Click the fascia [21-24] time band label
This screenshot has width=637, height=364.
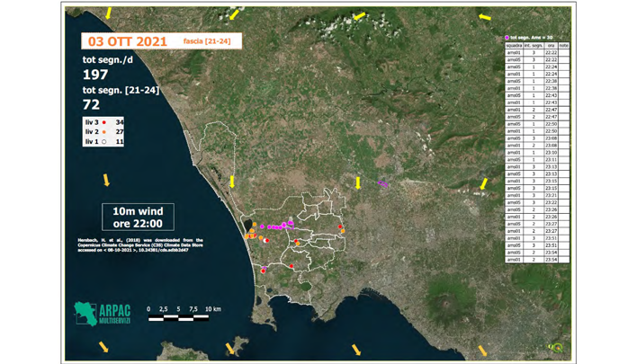206,41
